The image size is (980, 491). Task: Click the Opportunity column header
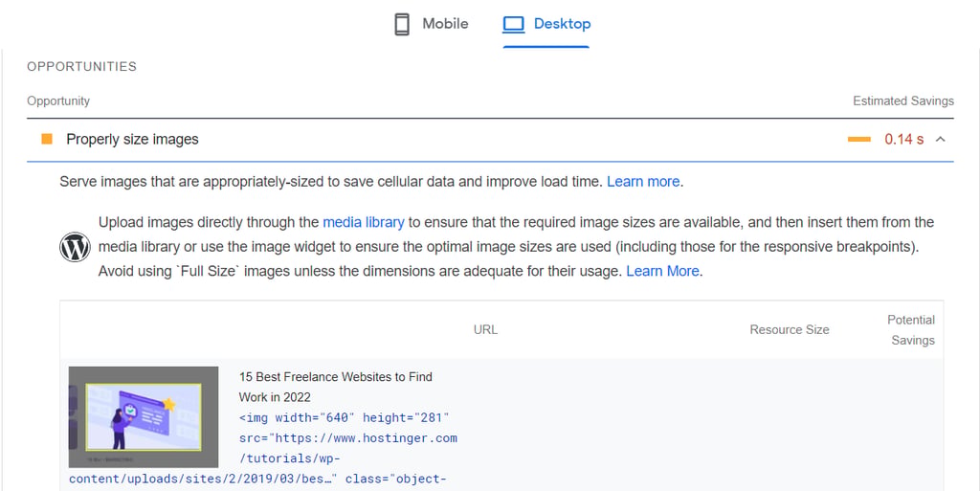(x=58, y=101)
